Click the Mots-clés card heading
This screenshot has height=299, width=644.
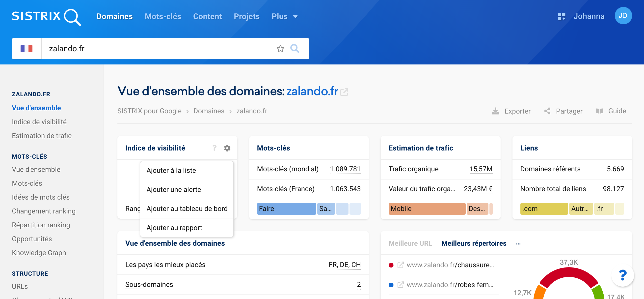click(273, 148)
